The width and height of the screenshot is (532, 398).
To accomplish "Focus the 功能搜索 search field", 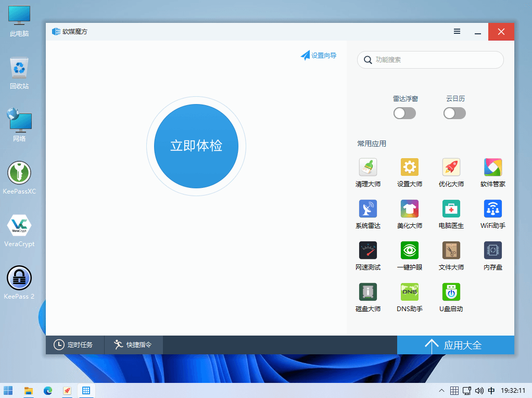I will pos(430,60).
